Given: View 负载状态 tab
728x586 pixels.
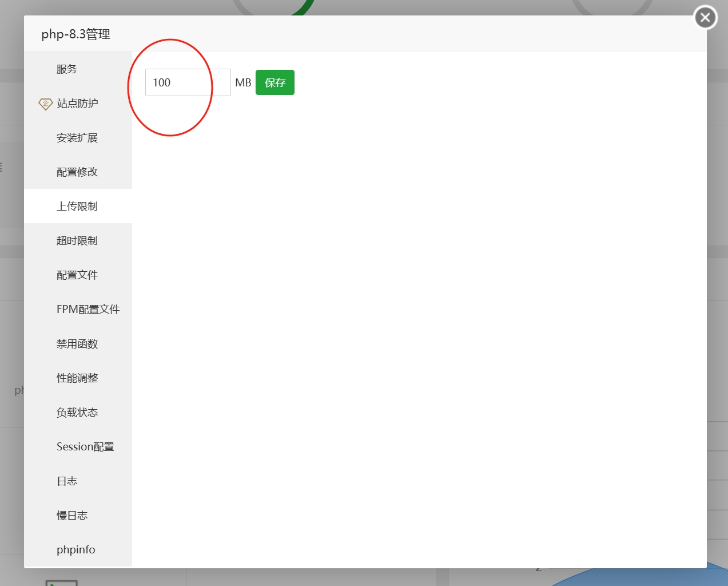Looking at the screenshot, I should 78,412.
